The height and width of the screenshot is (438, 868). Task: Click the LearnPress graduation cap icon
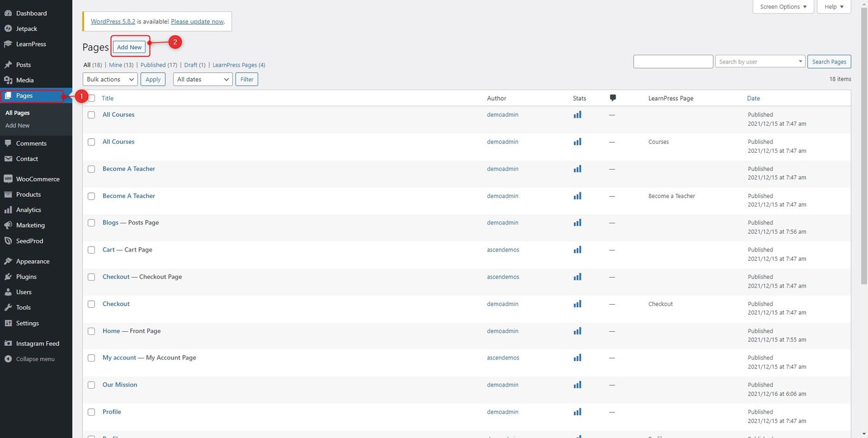coord(8,44)
